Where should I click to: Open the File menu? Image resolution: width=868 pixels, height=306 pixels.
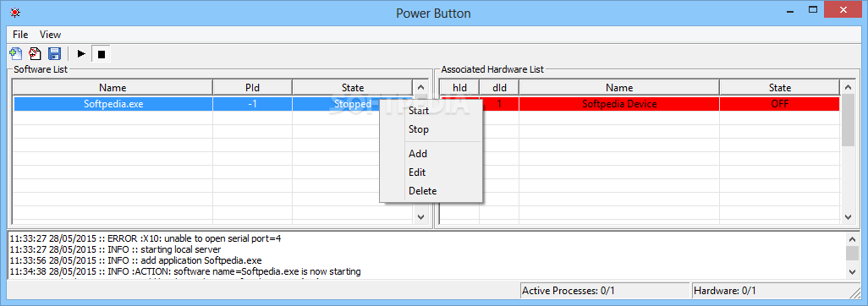[x=20, y=35]
